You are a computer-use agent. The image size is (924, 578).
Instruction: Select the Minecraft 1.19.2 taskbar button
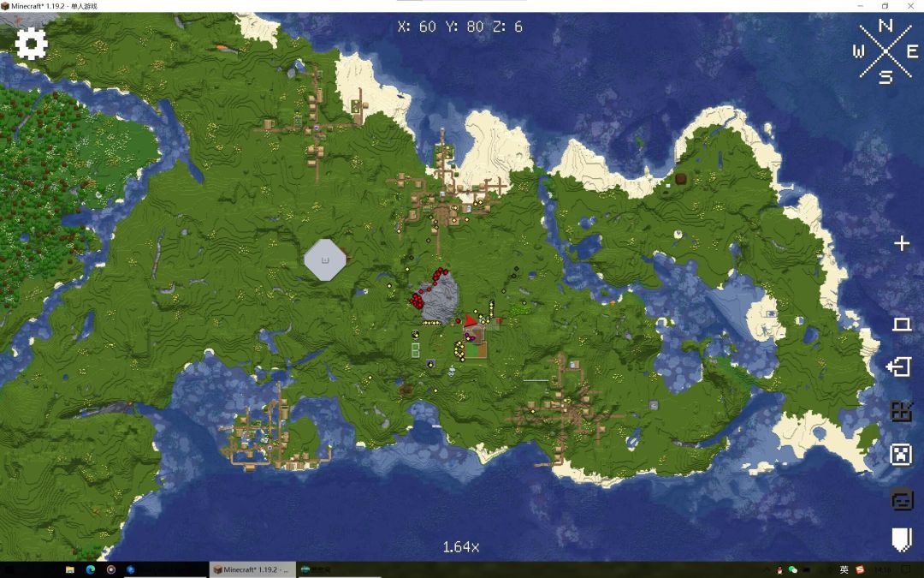point(252,569)
